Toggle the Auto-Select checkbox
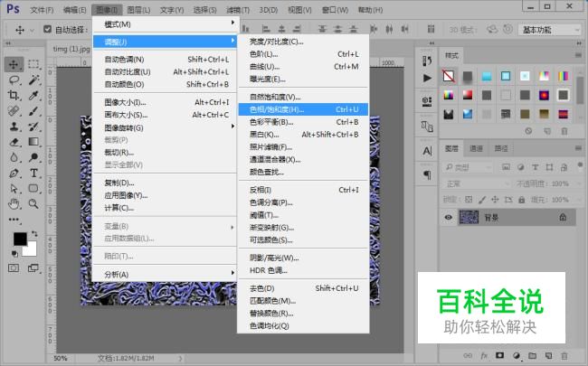The width and height of the screenshot is (588, 366). [x=47, y=29]
